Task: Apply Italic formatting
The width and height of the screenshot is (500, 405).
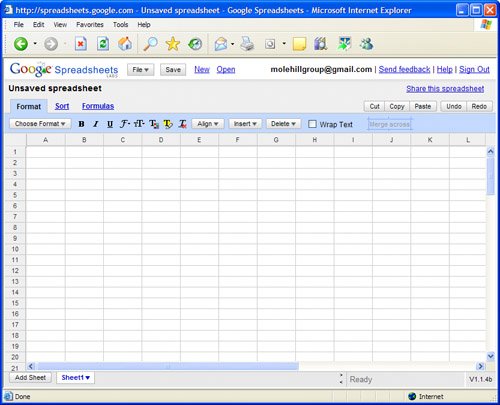Action: pos(96,124)
